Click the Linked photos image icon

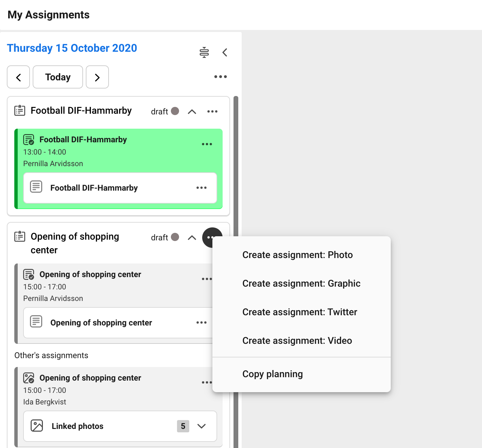tap(37, 426)
